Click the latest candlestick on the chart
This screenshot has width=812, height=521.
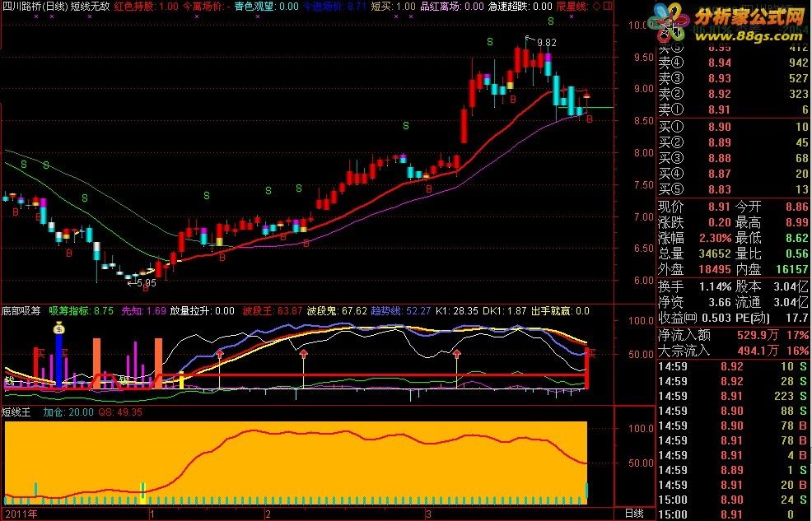coord(586,95)
